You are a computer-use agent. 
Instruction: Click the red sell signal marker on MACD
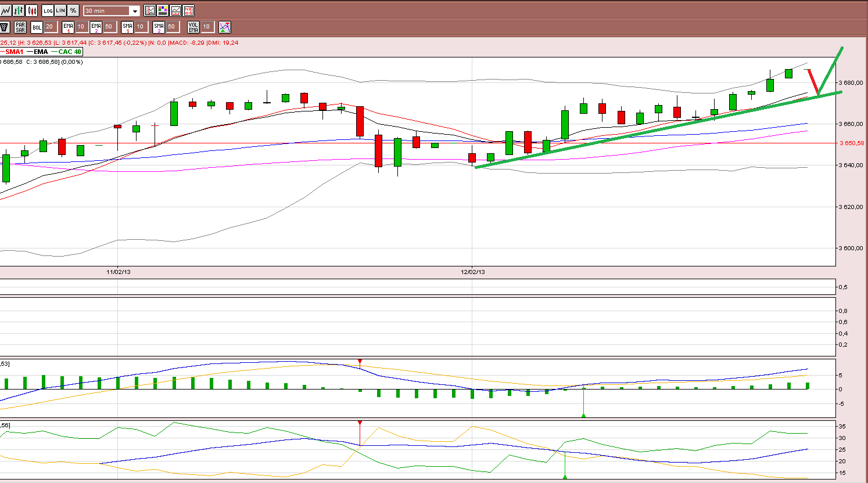[x=360, y=362]
